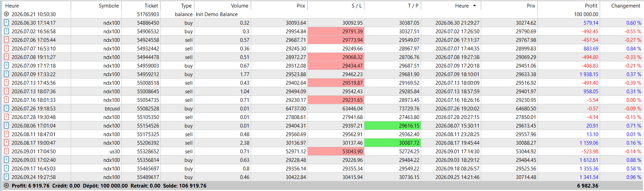The width and height of the screenshot is (644, 191).
Task: Click the Changement column header
Action: pos(625,5)
